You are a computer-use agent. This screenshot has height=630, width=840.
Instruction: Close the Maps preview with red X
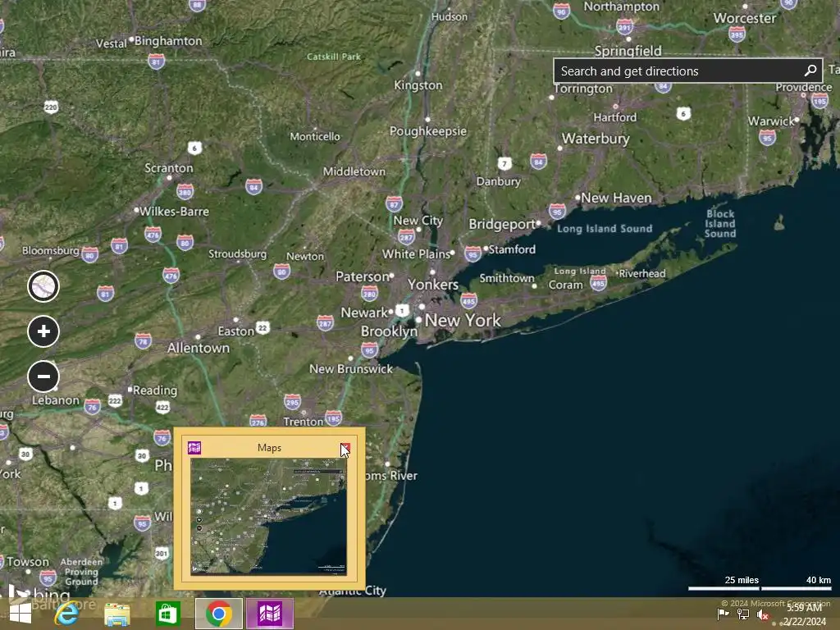coord(345,447)
